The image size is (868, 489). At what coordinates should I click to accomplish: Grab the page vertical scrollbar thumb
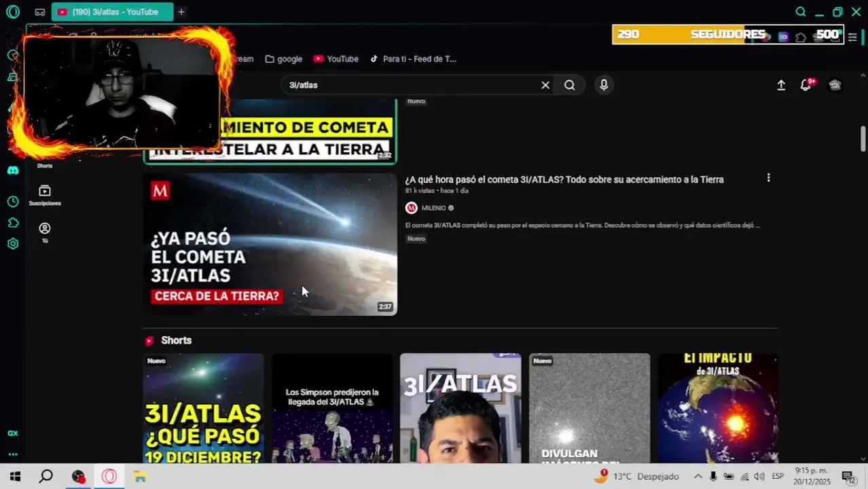(x=863, y=139)
